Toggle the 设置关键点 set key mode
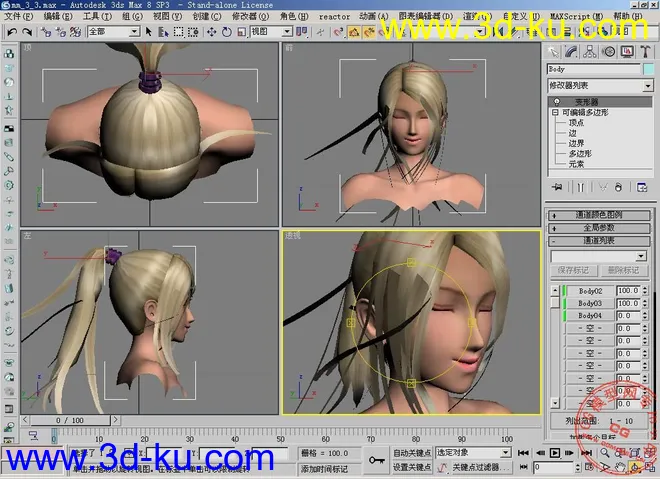Screen dimensions: 660x479 point(412,467)
